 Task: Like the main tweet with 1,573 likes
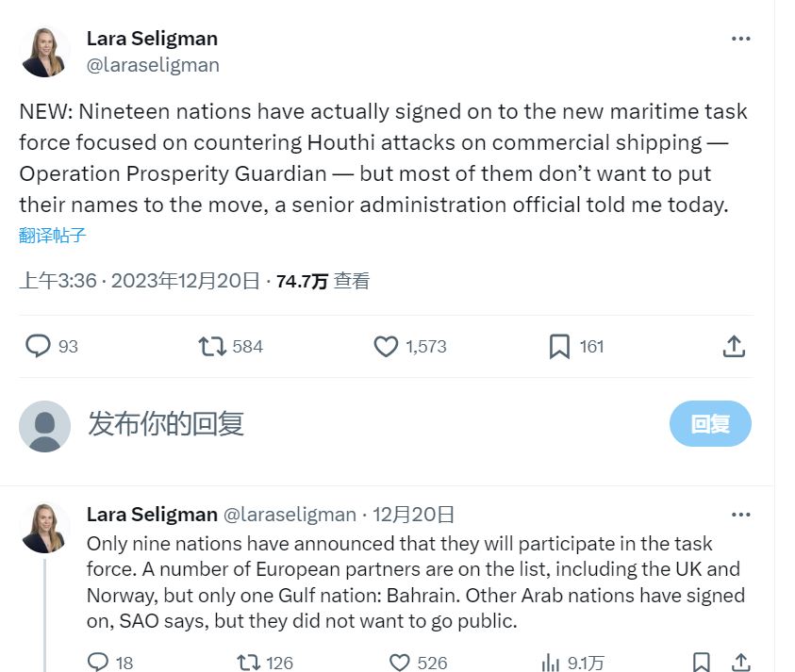tap(386, 347)
